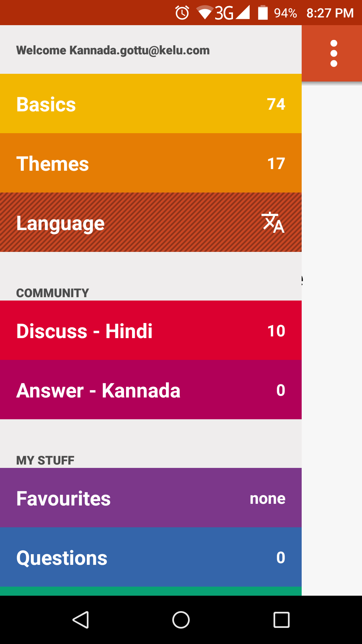Tap the Wi-Fi signal status icon

coord(204,13)
